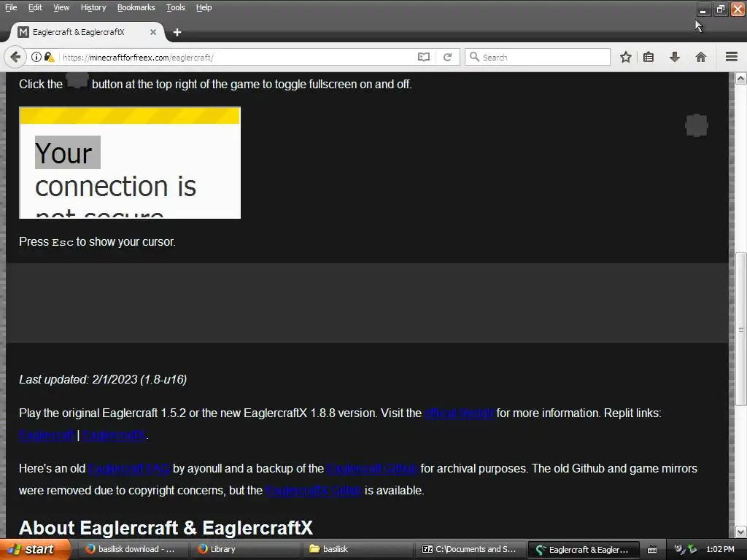The height and width of the screenshot is (560, 747).
Task: Switch to Library taskbar window
Action: click(244, 549)
